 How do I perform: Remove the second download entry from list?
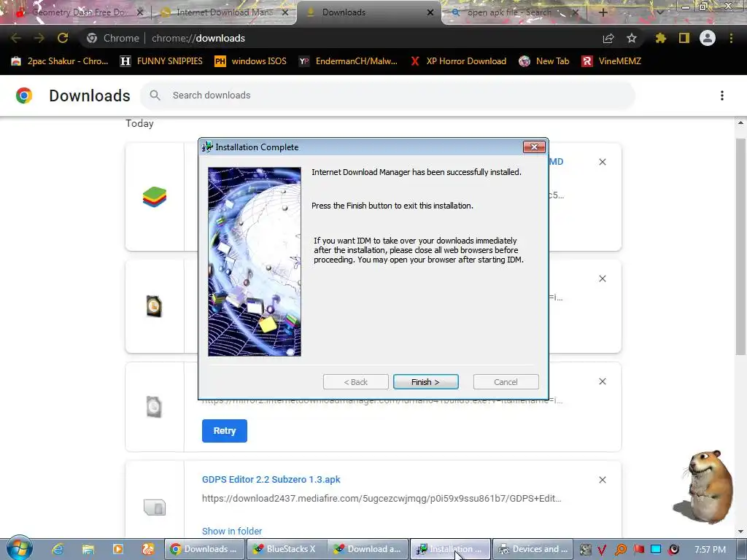pos(602,279)
